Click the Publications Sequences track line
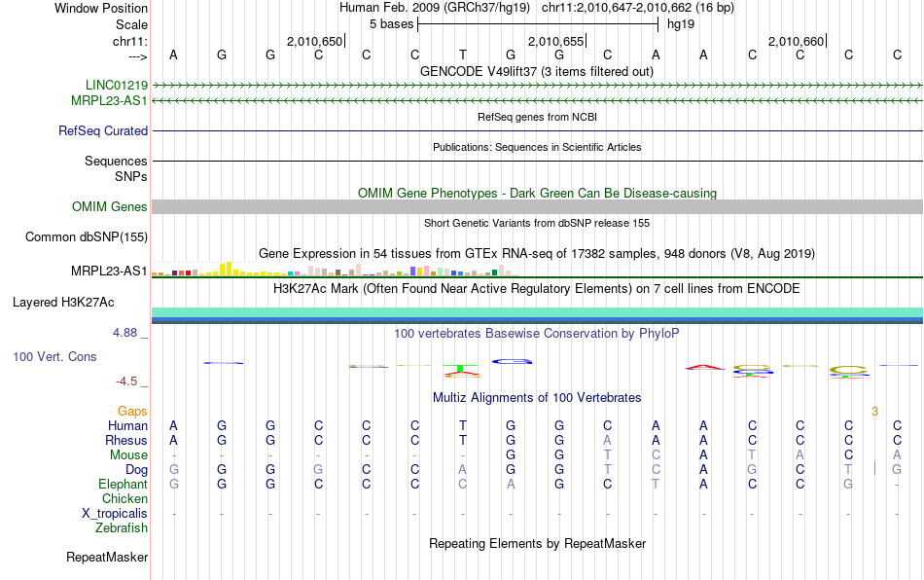 [538, 161]
